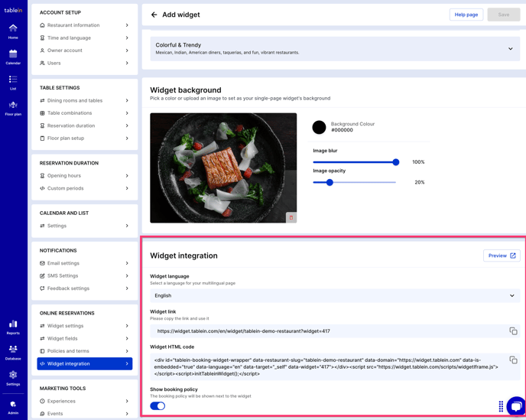Expand the Colorful & Trendy theme panel
The height and width of the screenshot is (420, 526).
335,49
